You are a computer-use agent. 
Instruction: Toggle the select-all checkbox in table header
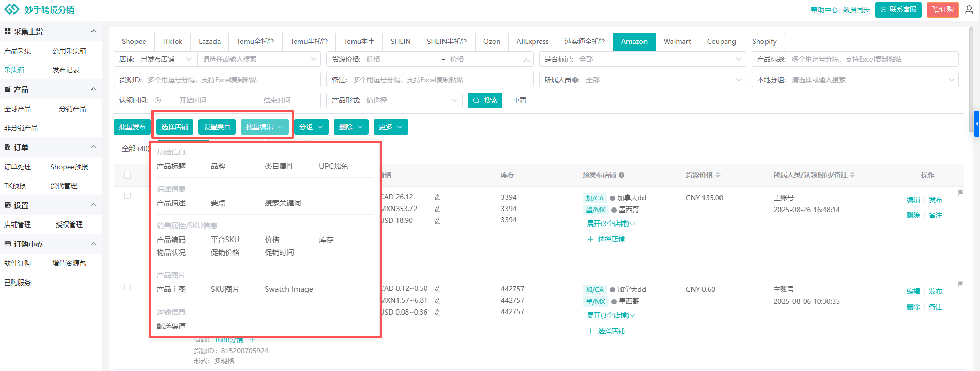click(x=128, y=175)
